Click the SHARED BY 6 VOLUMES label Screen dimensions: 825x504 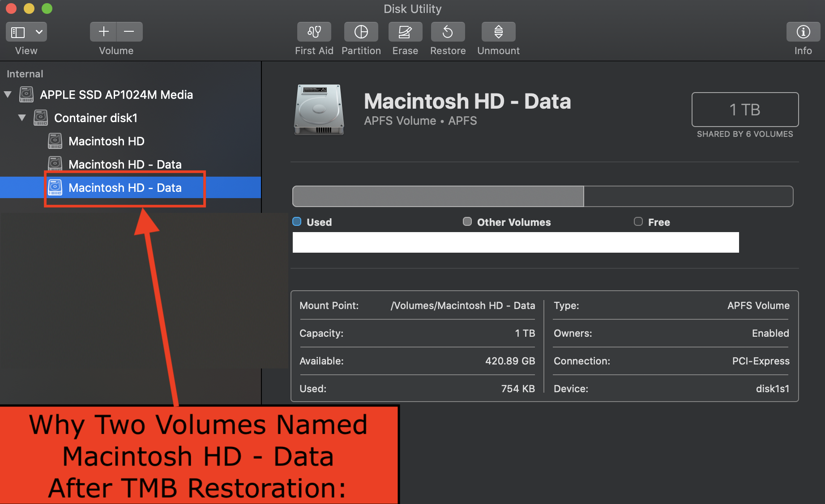(x=745, y=134)
